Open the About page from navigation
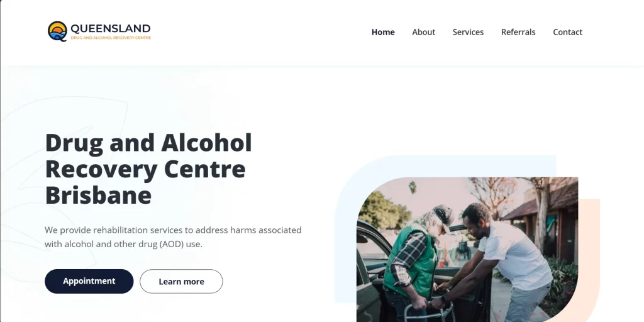The image size is (644, 322). point(423,32)
